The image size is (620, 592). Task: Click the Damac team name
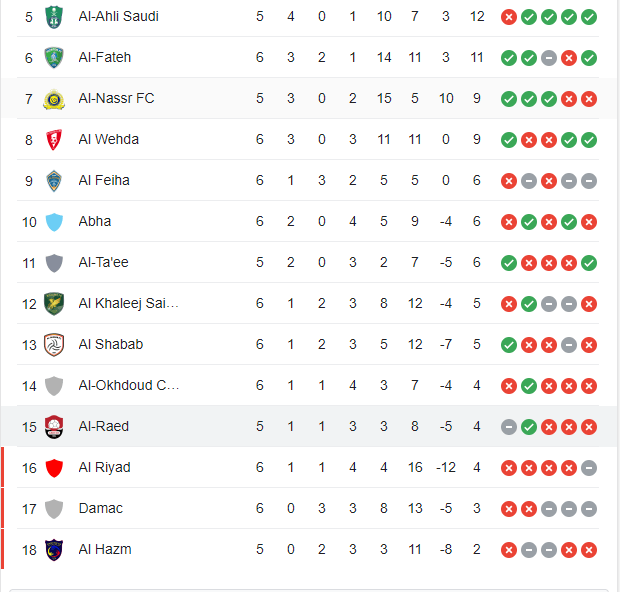(100, 508)
